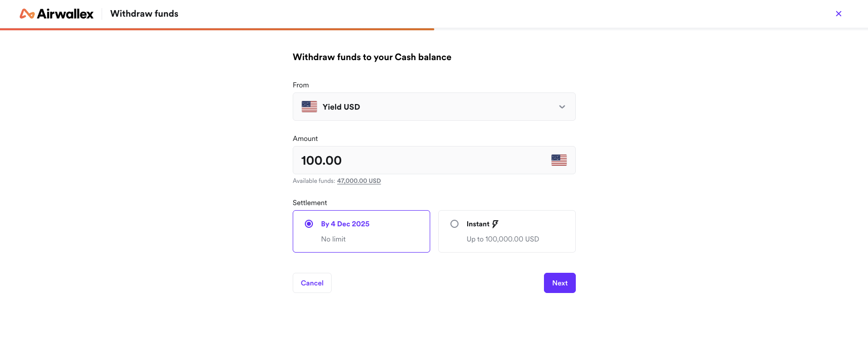Click the Up to 100,000.00 USD text
This screenshot has height=342, width=868.
pyautogui.click(x=502, y=239)
